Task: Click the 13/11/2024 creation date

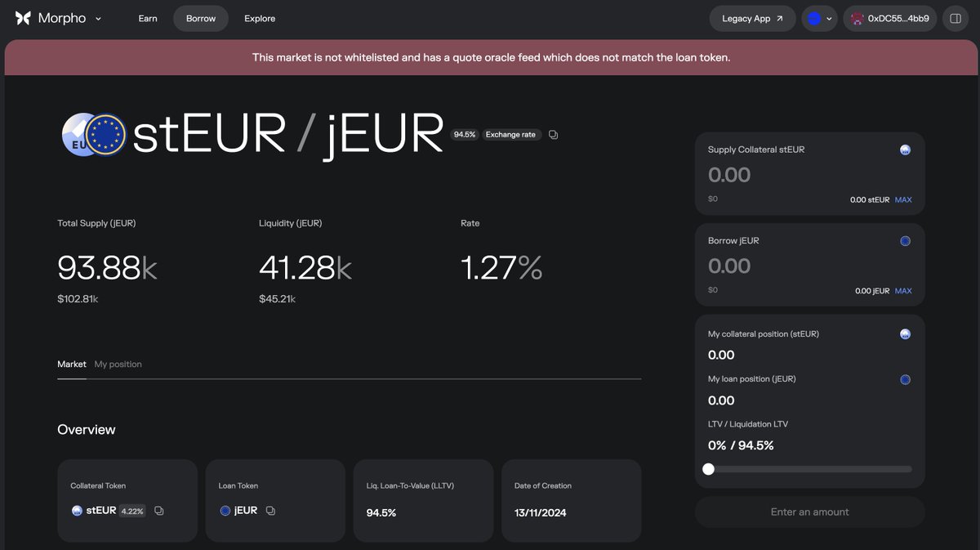Action: (540, 512)
